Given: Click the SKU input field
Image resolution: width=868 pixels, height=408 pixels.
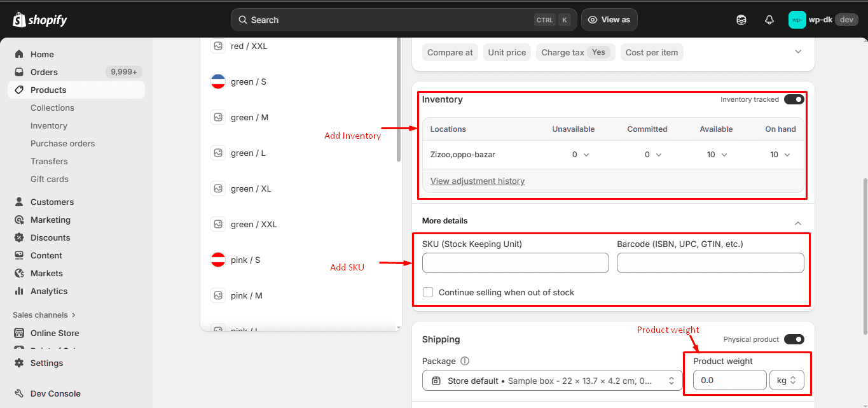Looking at the screenshot, I should pyautogui.click(x=515, y=263).
